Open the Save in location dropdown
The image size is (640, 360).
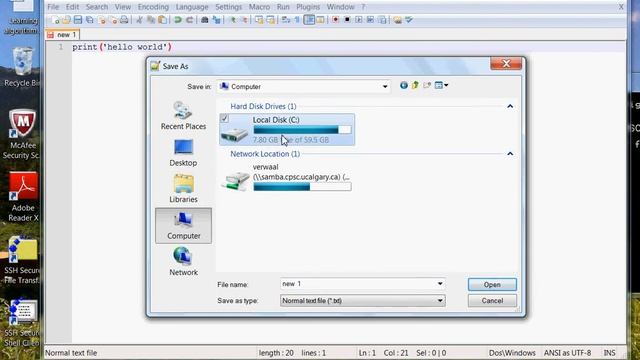[384, 87]
